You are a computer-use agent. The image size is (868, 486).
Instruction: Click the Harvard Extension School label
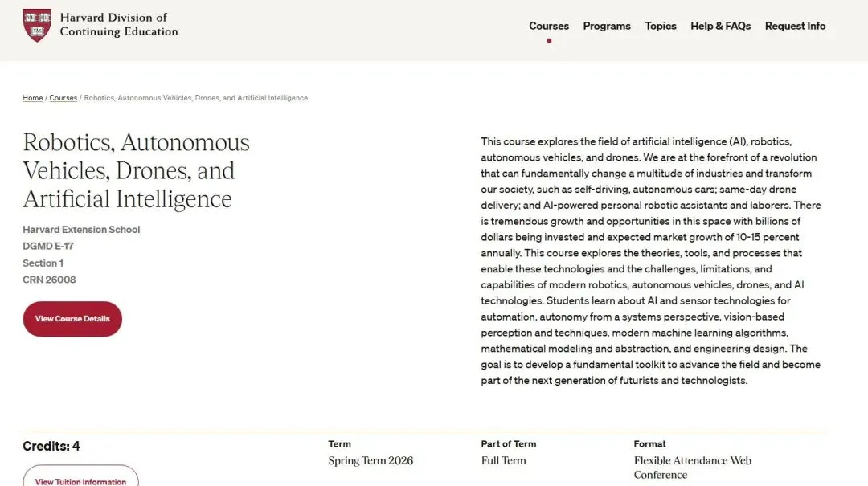(81, 229)
